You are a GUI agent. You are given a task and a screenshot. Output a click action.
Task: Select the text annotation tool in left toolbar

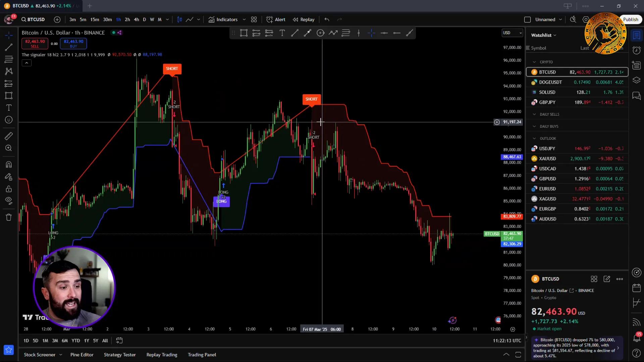pos(9,108)
